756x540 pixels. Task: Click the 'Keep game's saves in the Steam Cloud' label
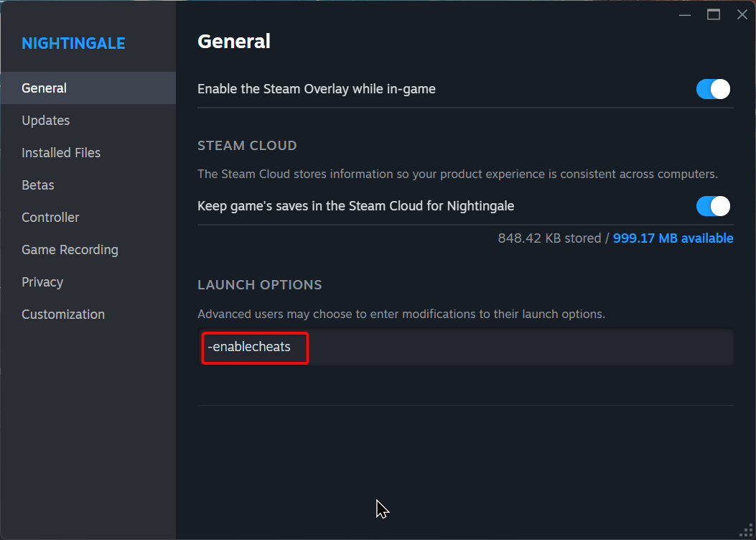(x=355, y=207)
